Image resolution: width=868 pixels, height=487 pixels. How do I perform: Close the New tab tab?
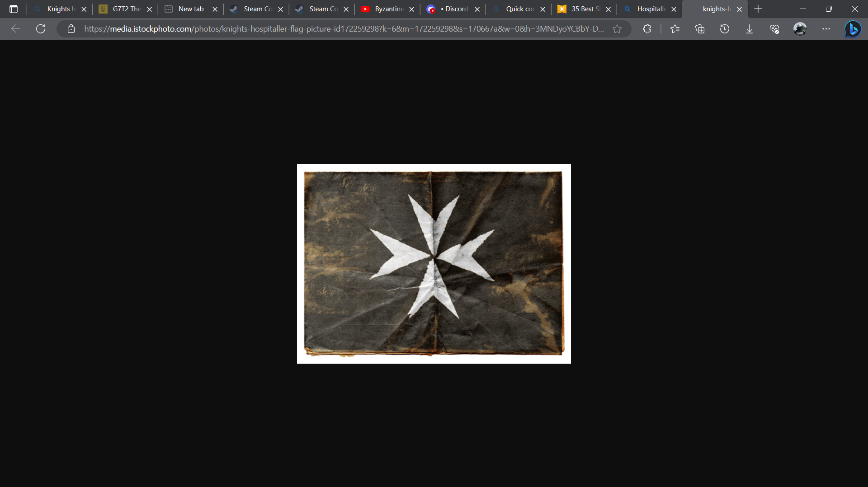(215, 9)
